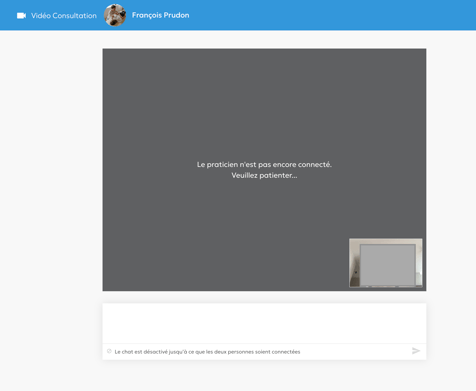Image resolution: width=476 pixels, height=391 pixels.
Task: Click the gap between video and chat panel
Action: [x=264, y=297]
